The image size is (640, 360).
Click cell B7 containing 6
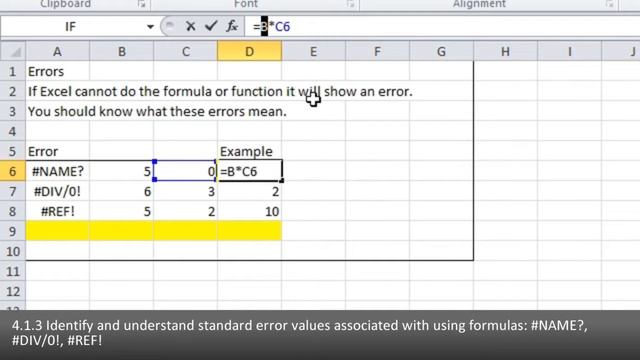pos(122,191)
